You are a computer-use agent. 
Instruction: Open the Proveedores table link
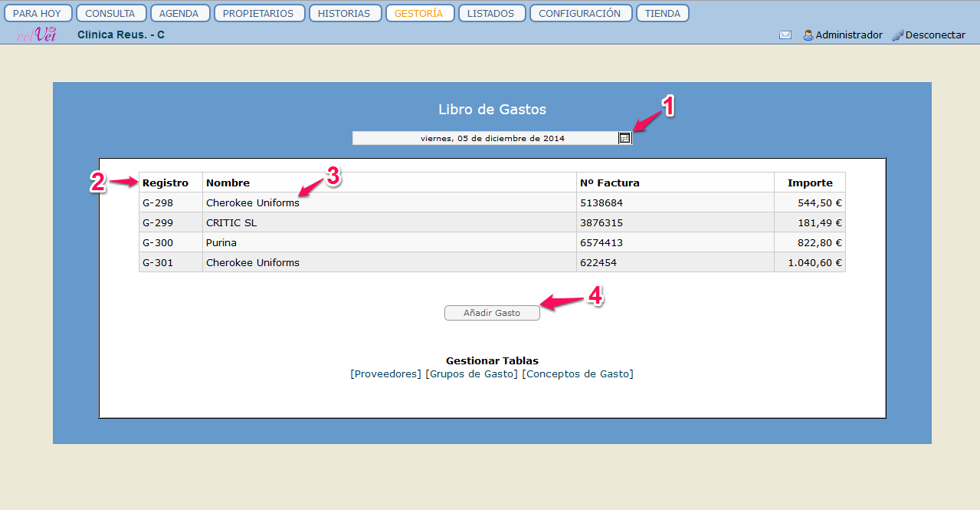click(386, 374)
